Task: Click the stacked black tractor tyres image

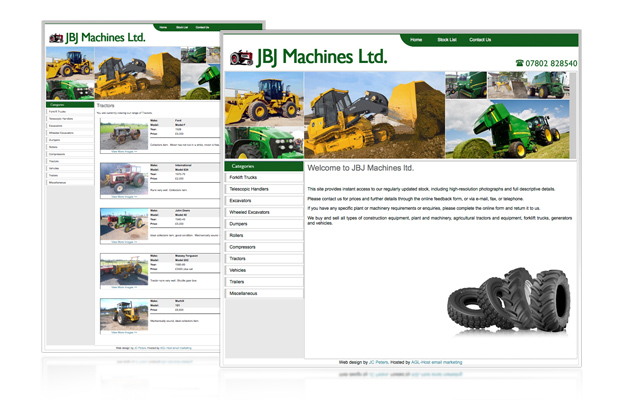Action: pyautogui.click(x=509, y=300)
